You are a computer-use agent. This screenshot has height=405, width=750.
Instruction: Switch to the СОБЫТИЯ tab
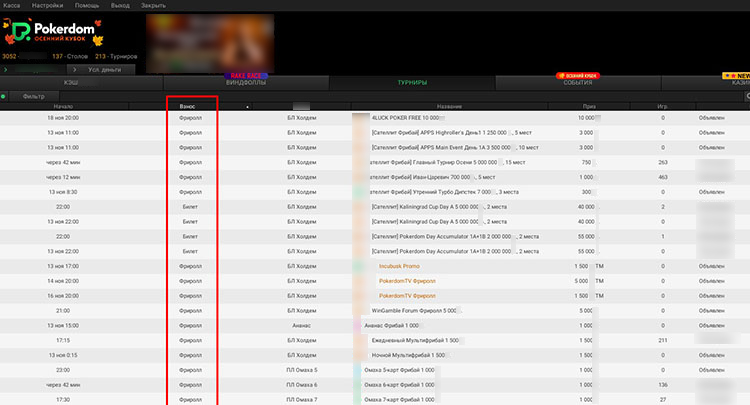(x=578, y=83)
